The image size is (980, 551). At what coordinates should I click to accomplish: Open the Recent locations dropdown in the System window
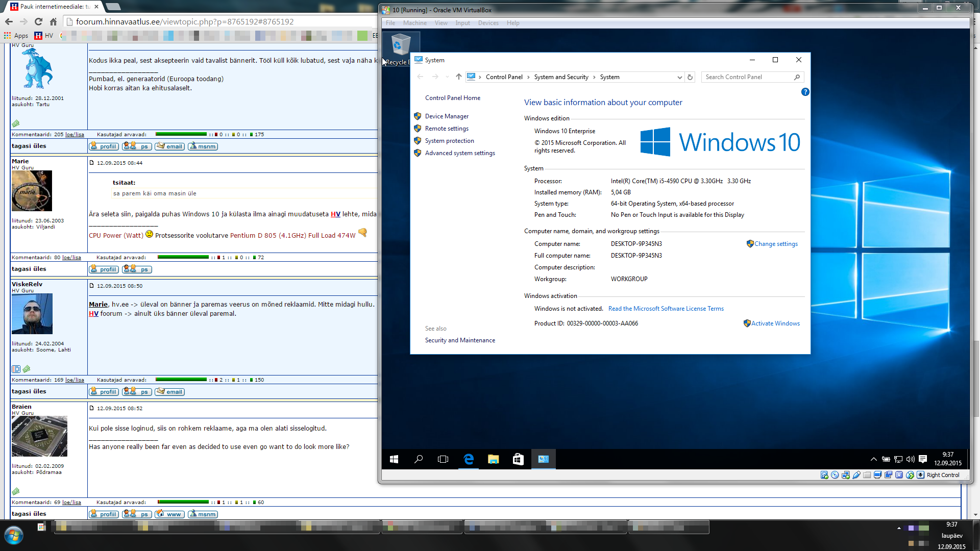click(447, 77)
